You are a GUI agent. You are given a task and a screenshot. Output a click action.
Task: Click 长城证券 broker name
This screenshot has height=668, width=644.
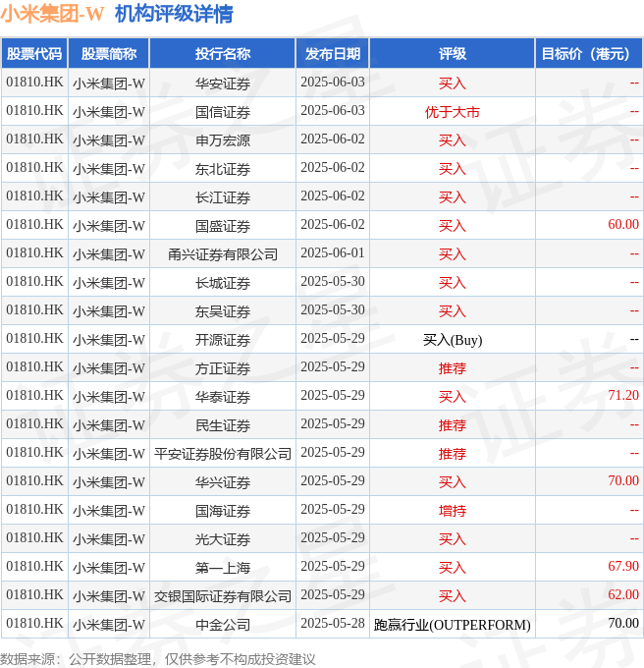[x=223, y=283]
